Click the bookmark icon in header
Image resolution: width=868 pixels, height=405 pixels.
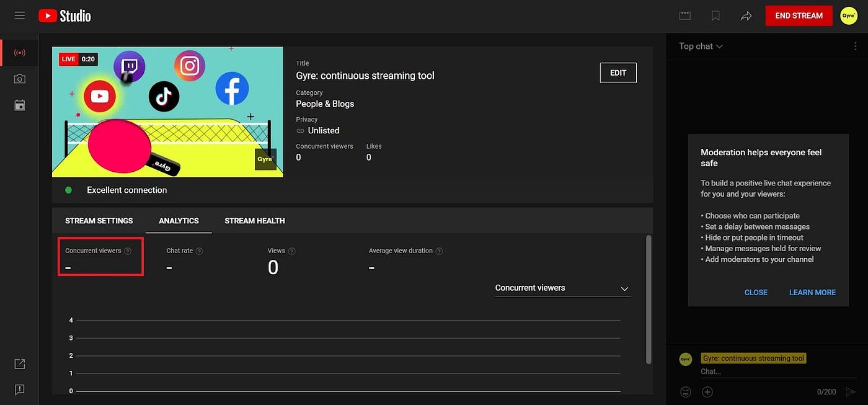715,16
